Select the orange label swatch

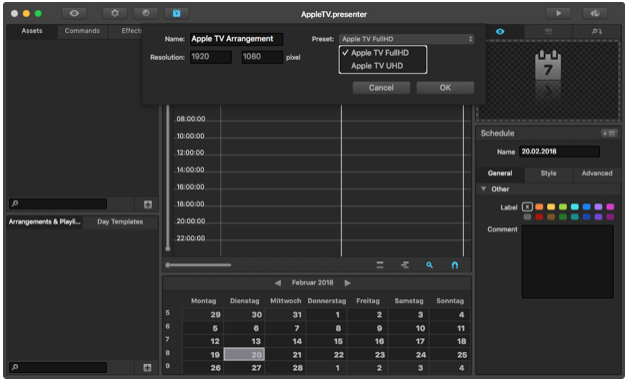(539, 207)
